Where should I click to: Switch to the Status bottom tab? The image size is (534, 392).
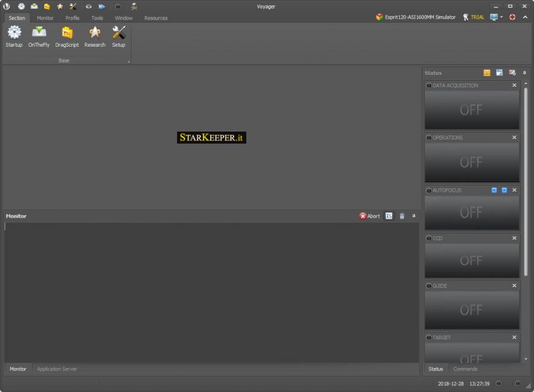pos(436,369)
